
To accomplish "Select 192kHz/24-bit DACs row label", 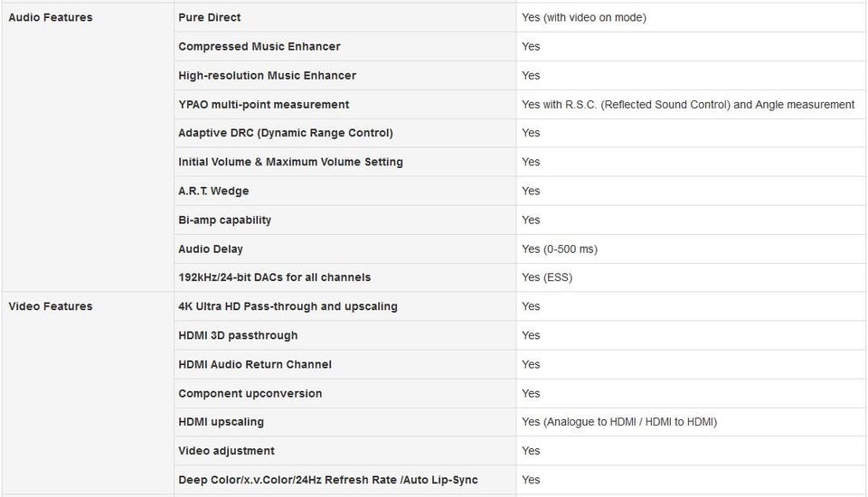I will (275, 277).
